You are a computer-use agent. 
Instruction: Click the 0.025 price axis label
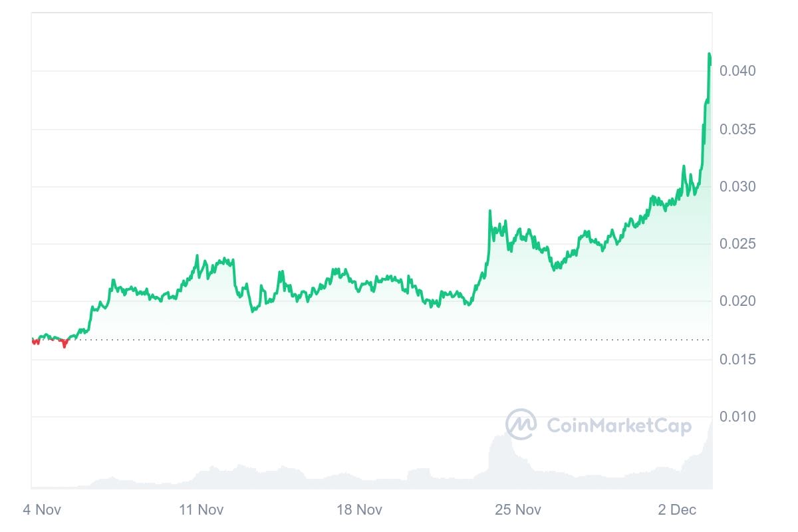737,244
